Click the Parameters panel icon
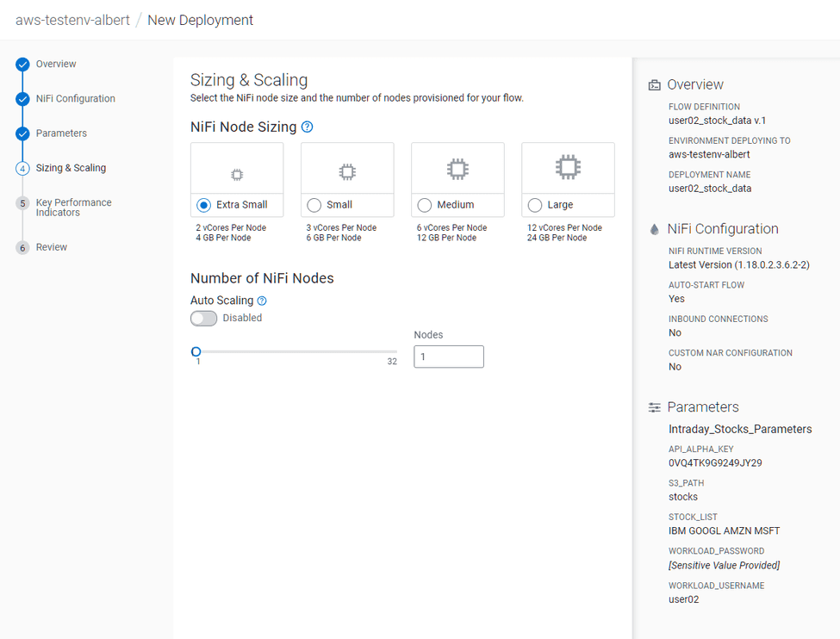Viewport: 840px width, 639px height. pos(653,406)
